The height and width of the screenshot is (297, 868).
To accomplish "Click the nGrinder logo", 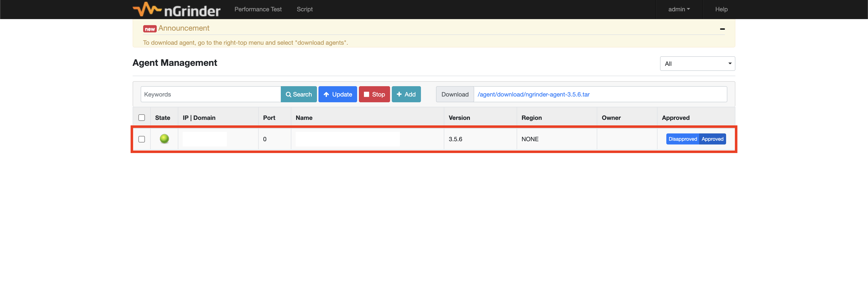I will pos(177,10).
